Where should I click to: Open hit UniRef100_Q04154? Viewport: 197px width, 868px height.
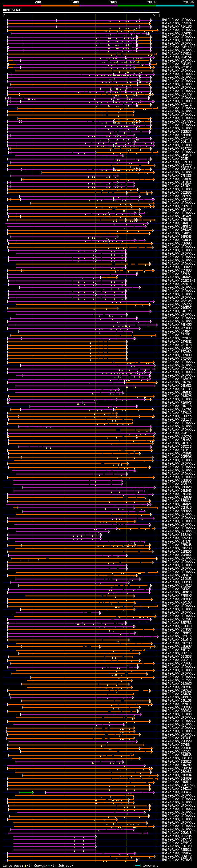[177, 57]
